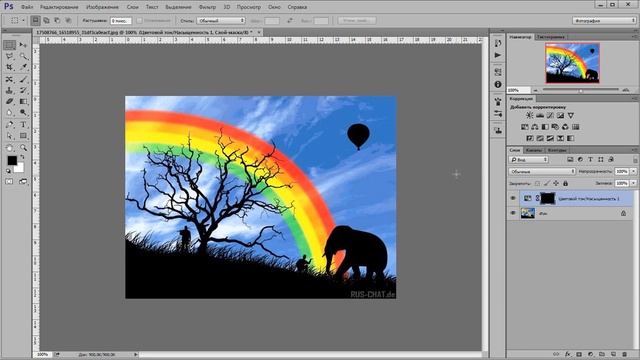Open the layer Fill slider arrow
Image resolution: width=640 pixels, height=360 pixels.
coord(633,183)
